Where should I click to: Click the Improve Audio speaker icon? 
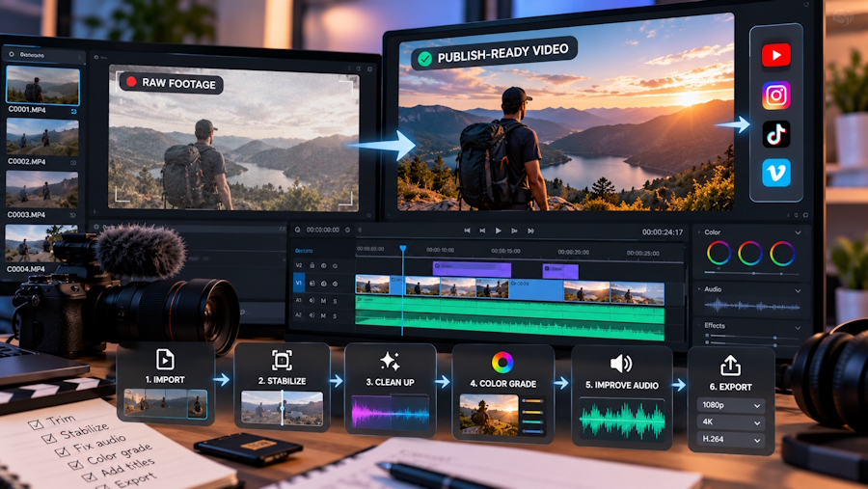pyautogui.click(x=620, y=364)
